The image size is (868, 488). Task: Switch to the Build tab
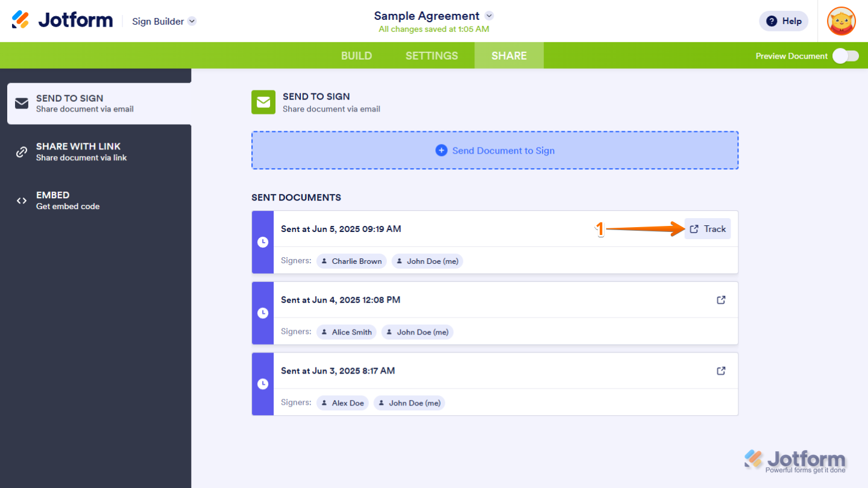pos(356,55)
